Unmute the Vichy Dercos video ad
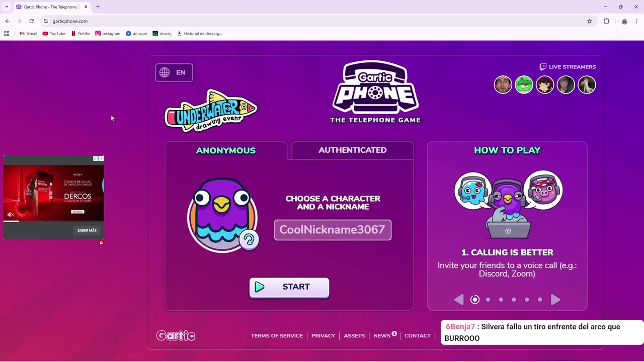 (x=11, y=215)
